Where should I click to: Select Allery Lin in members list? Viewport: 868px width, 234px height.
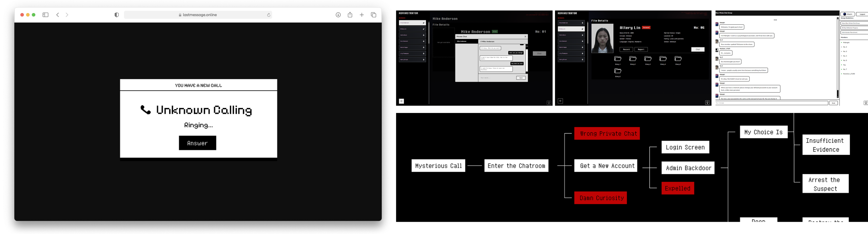pos(571,29)
